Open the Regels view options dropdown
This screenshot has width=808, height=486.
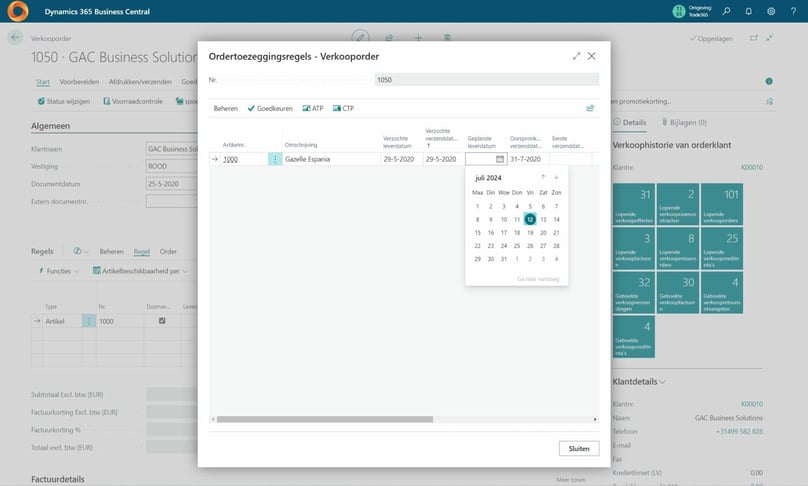point(80,252)
